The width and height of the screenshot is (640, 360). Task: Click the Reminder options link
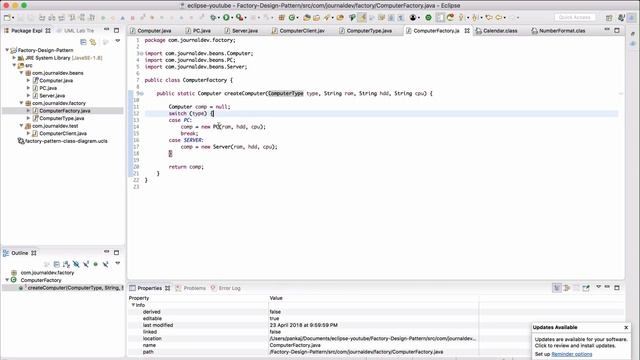(571, 354)
